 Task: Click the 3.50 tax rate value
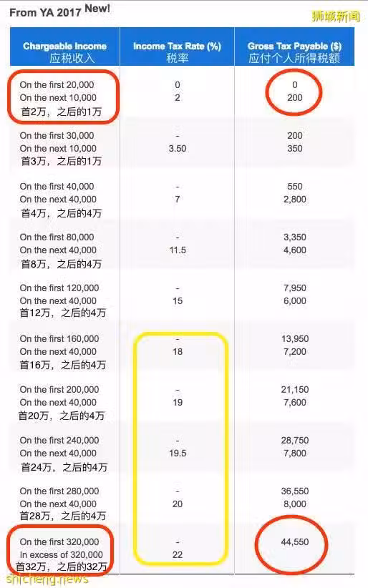pyautogui.click(x=178, y=149)
